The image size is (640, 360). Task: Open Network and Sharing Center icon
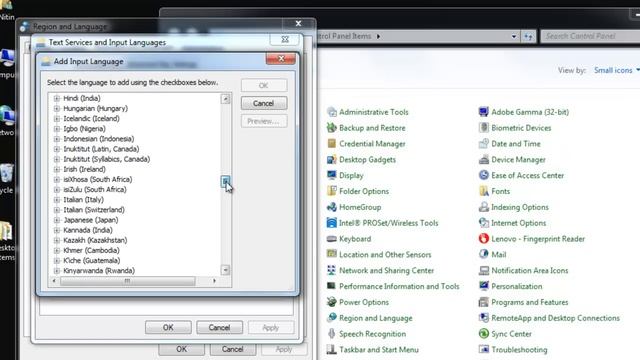[331, 270]
